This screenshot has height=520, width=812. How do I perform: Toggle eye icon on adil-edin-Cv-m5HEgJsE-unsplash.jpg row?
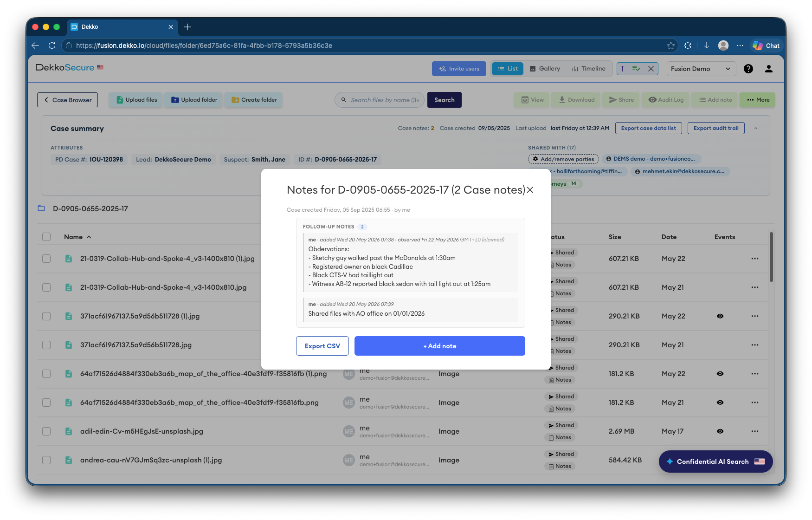coord(720,431)
